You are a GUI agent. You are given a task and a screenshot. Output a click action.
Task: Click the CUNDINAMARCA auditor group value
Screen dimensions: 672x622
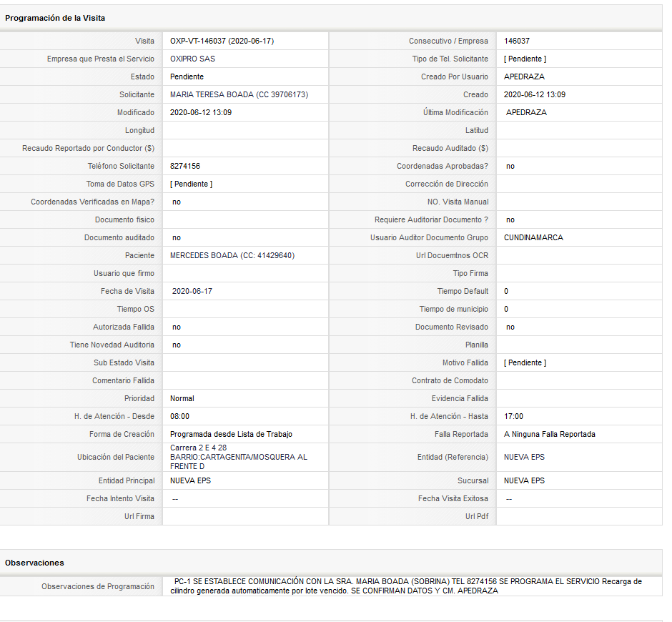click(x=533, y=238)
